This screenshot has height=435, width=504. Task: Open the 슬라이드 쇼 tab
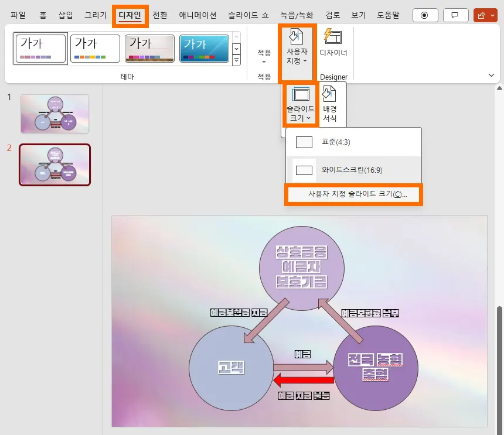tap(248, 15)
